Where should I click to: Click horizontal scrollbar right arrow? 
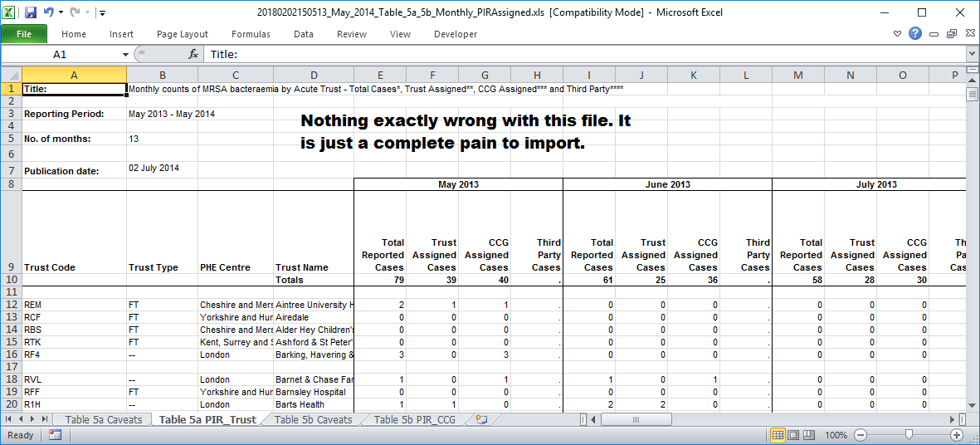[x=953, y=419]
